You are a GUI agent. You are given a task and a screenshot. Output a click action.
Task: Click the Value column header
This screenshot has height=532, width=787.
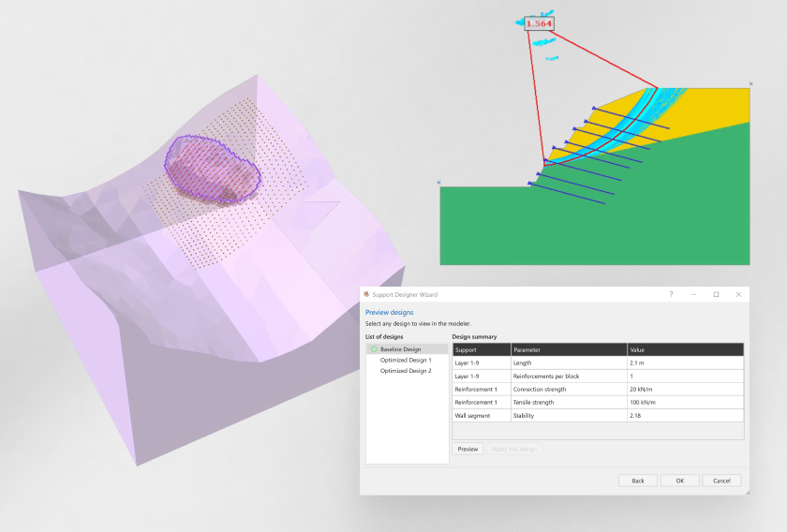[684, 349]
